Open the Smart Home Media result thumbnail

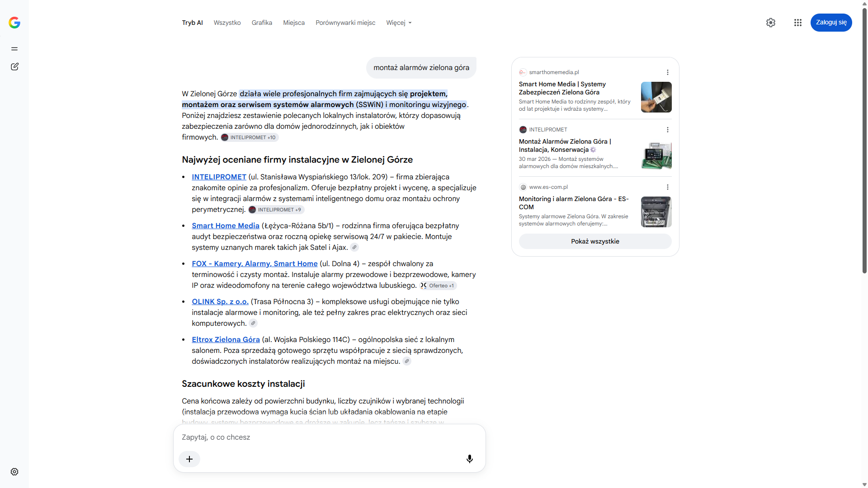click(656, 97)
